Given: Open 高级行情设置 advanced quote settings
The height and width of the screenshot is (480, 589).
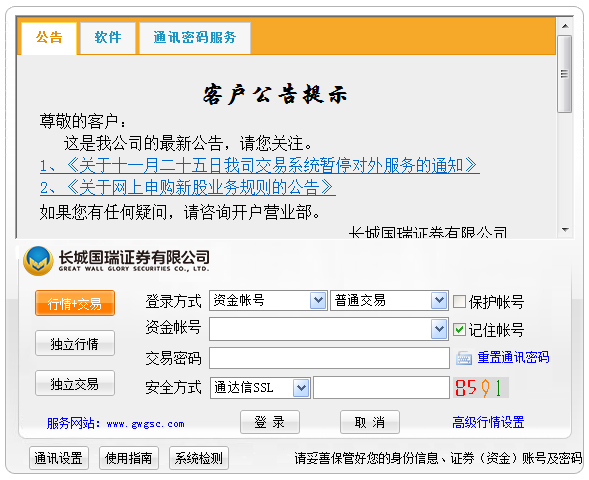Looking at the screenshot, I should pos(488,422).
